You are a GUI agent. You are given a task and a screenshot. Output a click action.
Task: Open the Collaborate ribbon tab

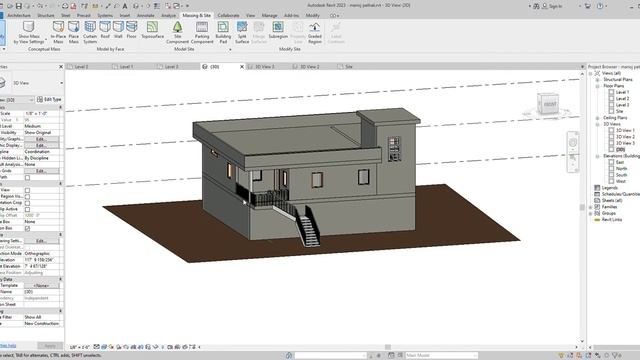(228, 16)
